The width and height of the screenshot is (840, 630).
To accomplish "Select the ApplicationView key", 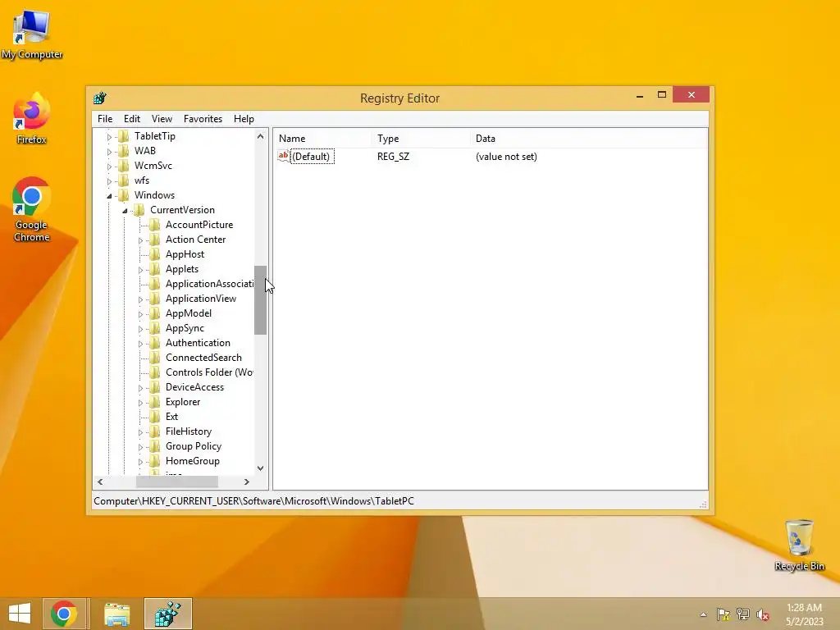I will 201,299.
